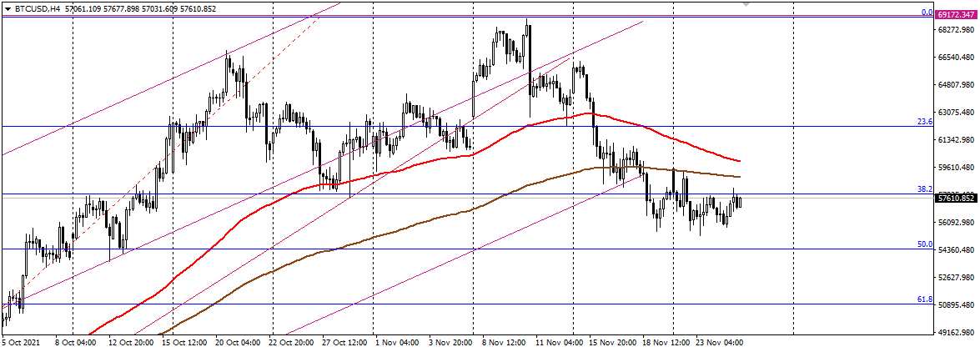The width and height of the screenshot is (980, 352).
Task: Select the Fibonacci 61.8 level label
Action: pos(925,299)
